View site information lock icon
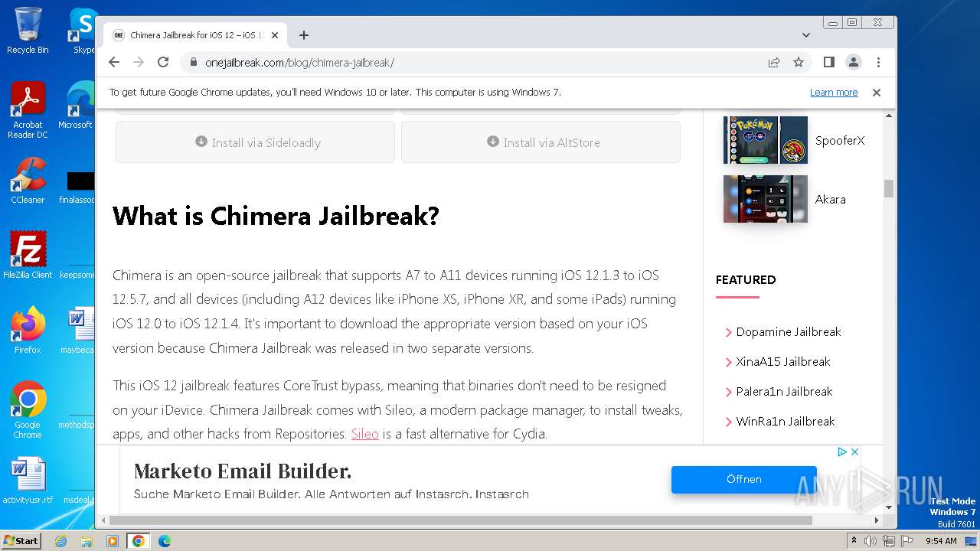Viewport: 980px width, 551px height. coord(192,63)
